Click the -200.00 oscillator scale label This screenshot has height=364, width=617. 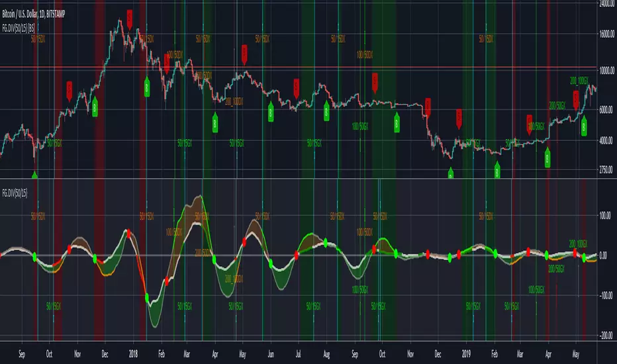(606, 336)
